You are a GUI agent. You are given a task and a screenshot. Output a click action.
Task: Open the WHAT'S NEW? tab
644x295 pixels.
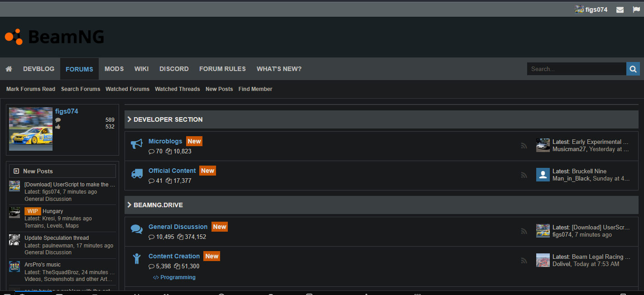pos(279,69)
